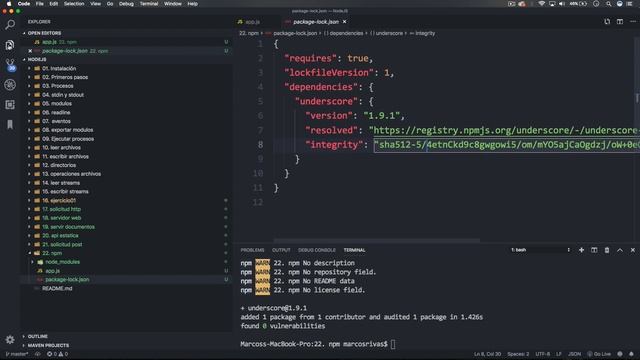Click the editor horizontal scrollbar
This screenshot has height=360, width=640.
(x=376, y=241)
